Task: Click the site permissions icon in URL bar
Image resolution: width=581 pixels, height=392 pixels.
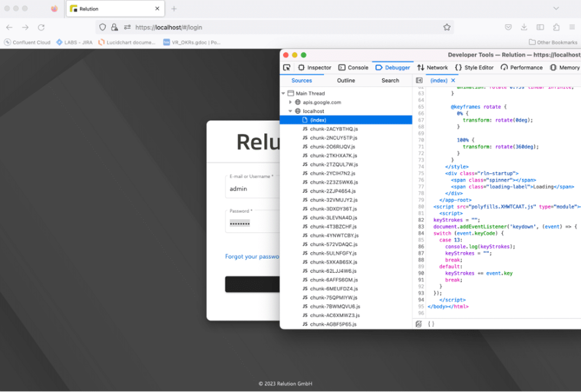Action: pos(127,27)
